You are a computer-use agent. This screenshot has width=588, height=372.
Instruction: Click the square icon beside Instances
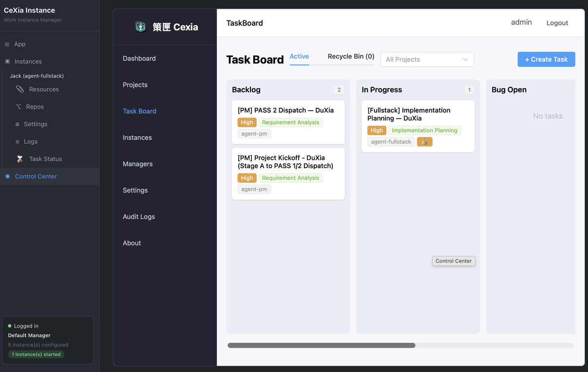pos(7,61)
